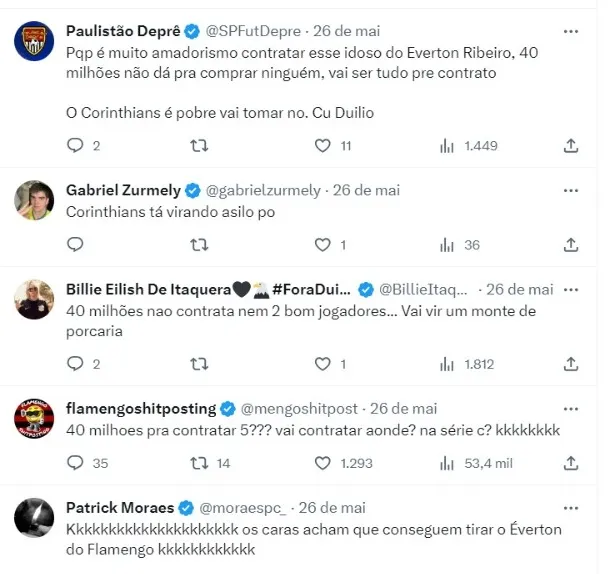Open Gabriel Zurmely's display name link
The width and height of the screenshot is (616, 574).
124,189
